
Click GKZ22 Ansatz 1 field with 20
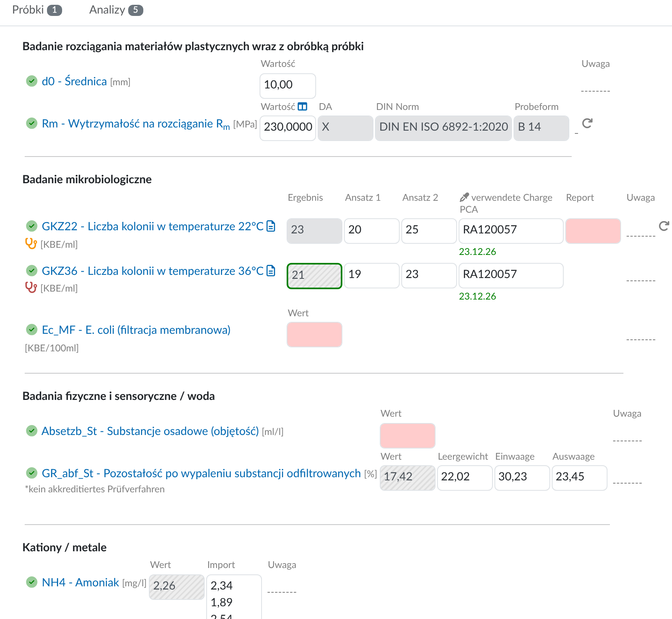point(372,231)
